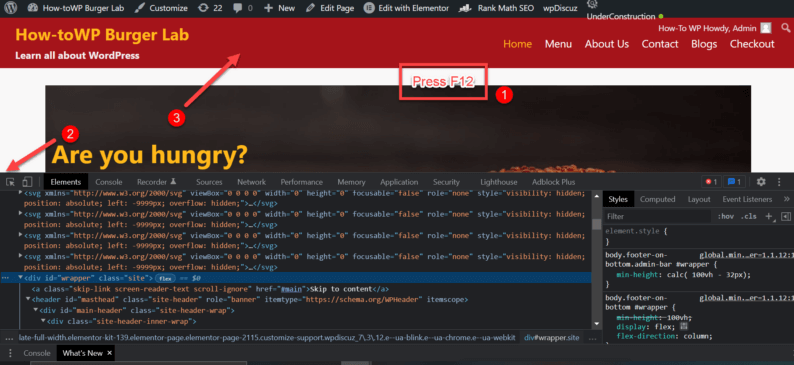Open the Lighthouse panel tab
This screenshot has height=365, width=794.
pos(499,182)
